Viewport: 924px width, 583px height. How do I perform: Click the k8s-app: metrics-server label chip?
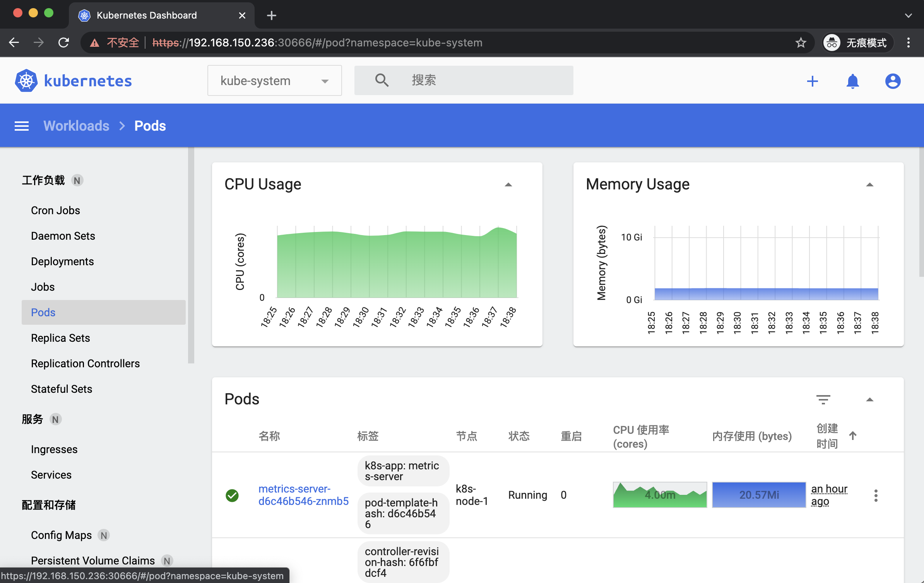(403, 471)
